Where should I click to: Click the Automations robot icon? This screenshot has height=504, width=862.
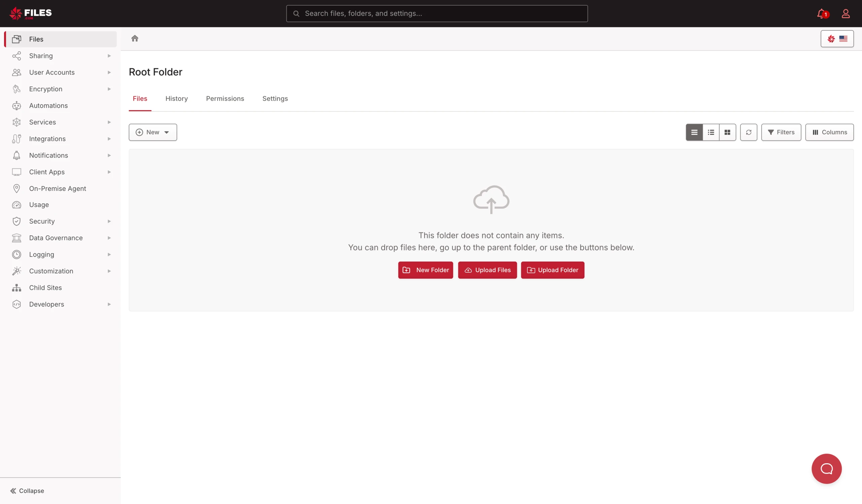[16, 106]
